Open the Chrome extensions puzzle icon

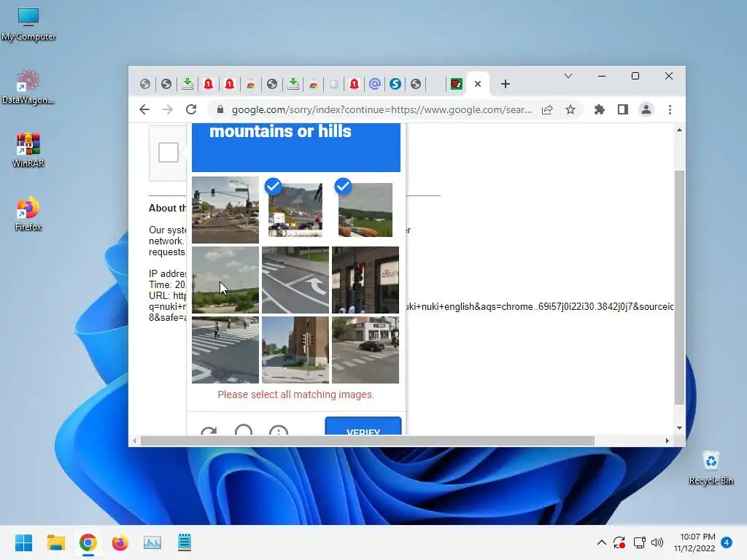pyautogui.click(x=600, y=109)
